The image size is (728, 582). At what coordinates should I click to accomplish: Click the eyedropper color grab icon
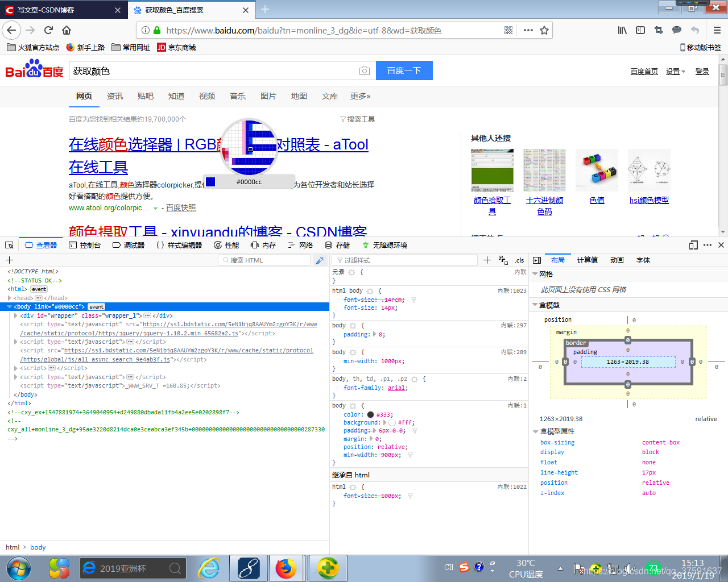pos(320,260)
